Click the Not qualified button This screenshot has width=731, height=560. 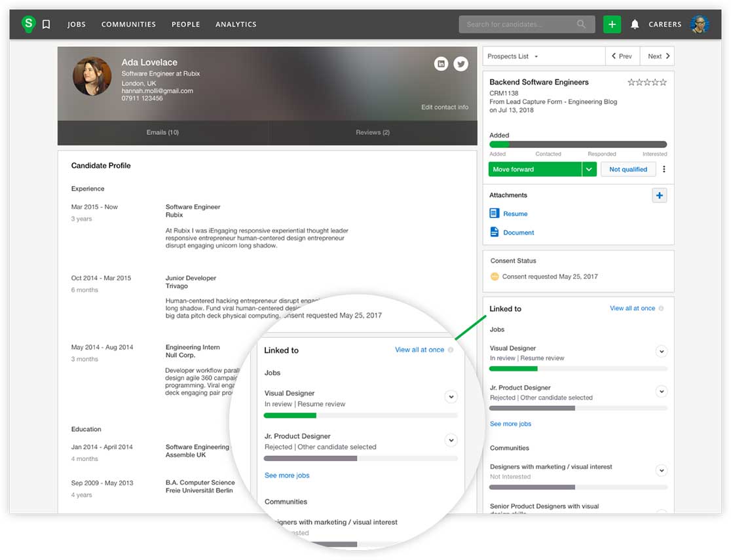(x=628, y=170)
